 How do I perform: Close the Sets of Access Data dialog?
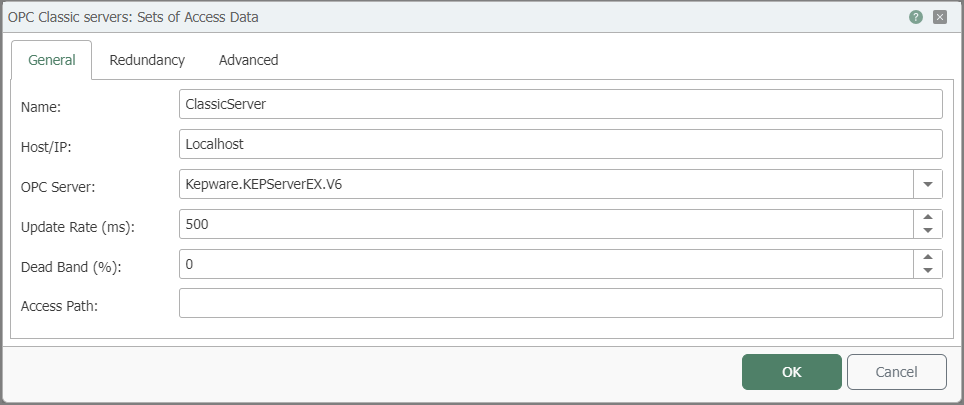[x=939, y=17]
